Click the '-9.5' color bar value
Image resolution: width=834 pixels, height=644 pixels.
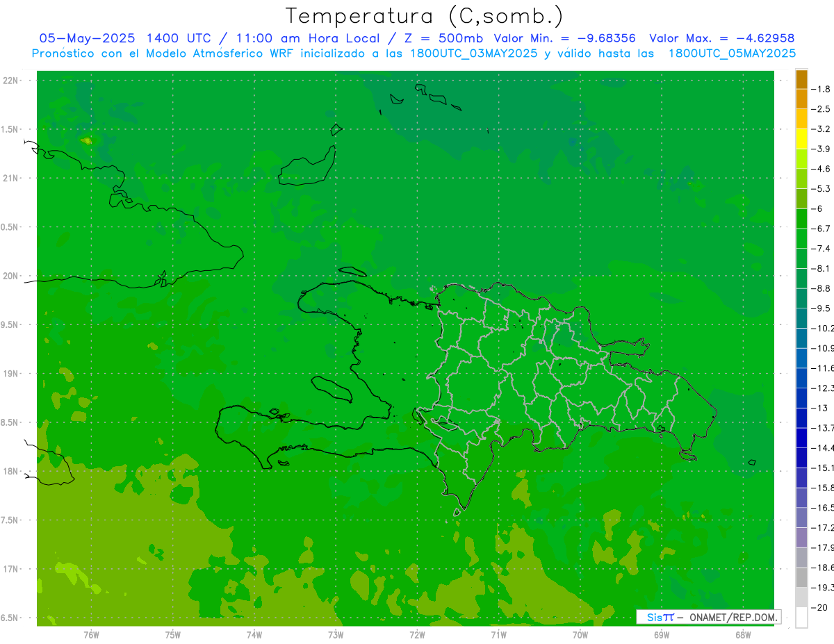pos(821,308)
